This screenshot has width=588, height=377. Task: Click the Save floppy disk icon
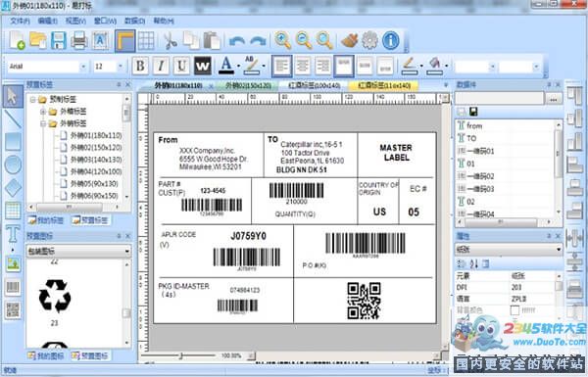59,40
